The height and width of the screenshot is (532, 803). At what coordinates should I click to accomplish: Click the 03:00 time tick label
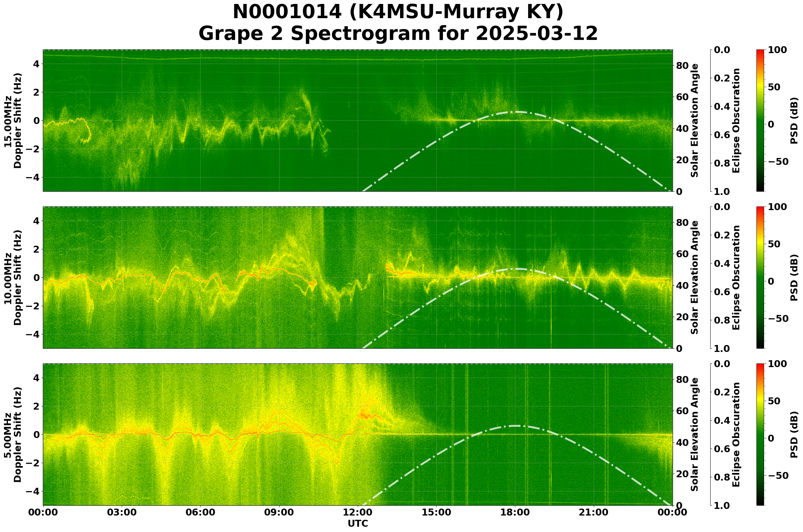[121, 513]
